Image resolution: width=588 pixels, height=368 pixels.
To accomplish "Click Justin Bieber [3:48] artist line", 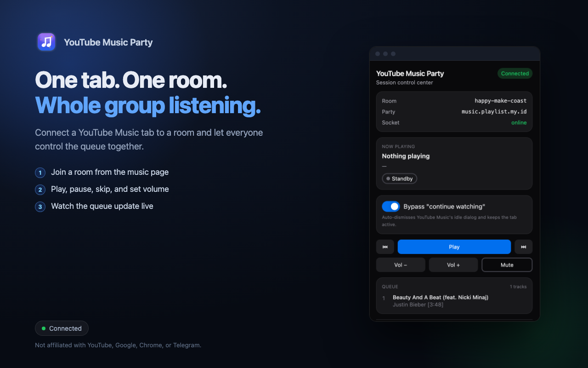I will (418, 305).
